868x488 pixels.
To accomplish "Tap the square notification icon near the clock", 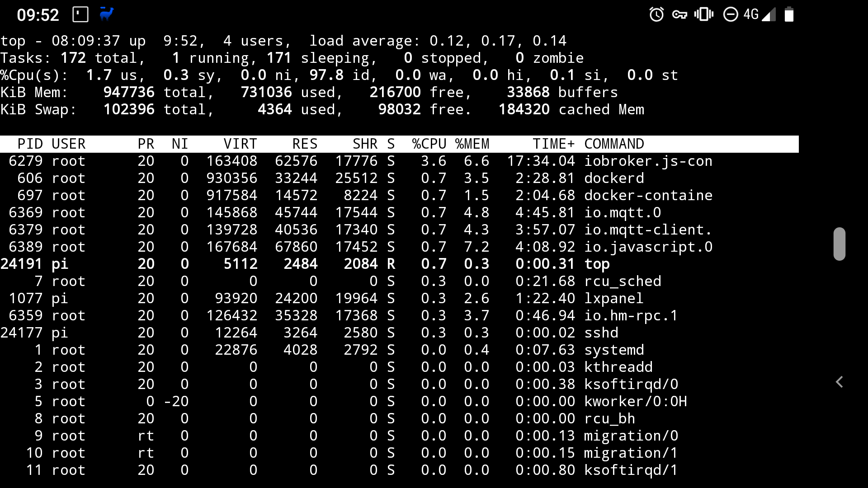I will coord(80,14).
